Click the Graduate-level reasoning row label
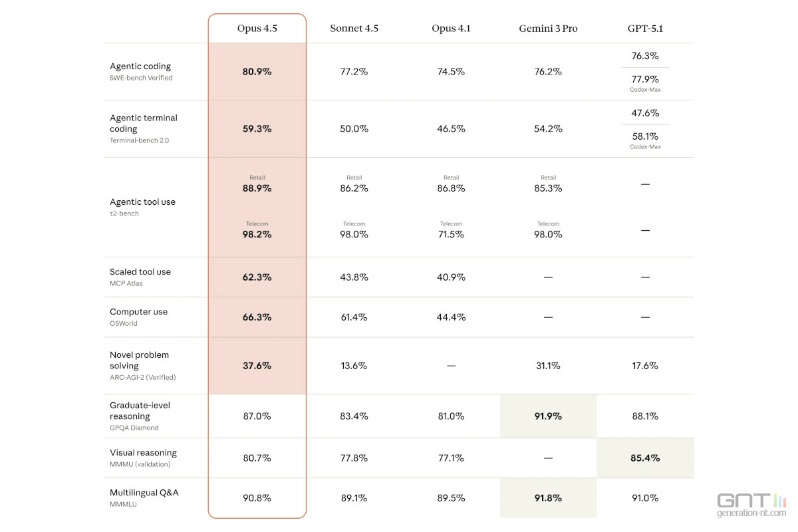The width and height of the screenshot is (798, 532). point(140,410)
